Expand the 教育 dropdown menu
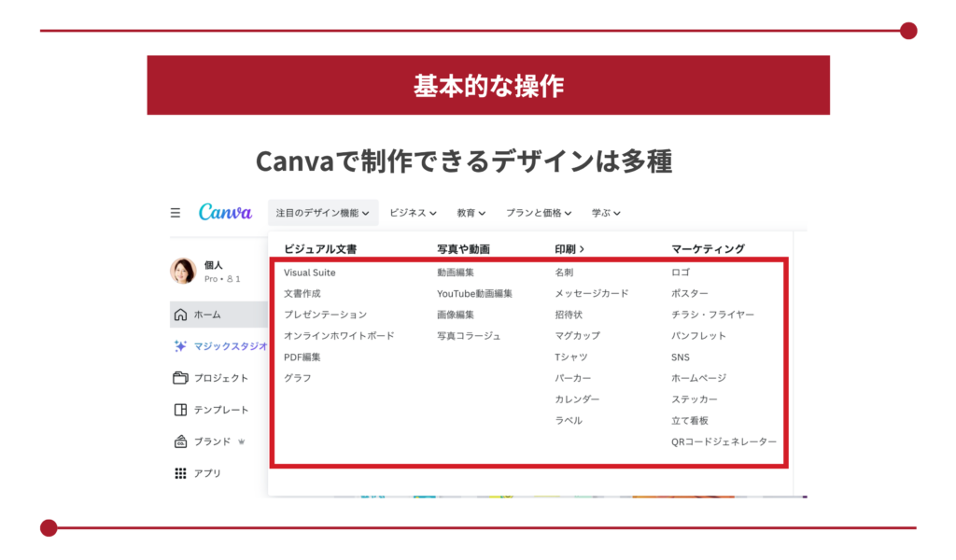The width and height of the screenshot is (956, 560). (471, 213)
